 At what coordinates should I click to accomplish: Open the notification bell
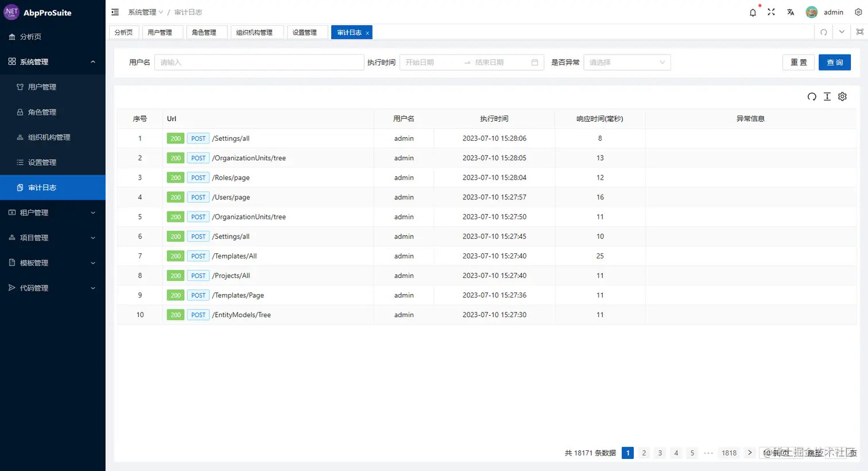[753, 12]
